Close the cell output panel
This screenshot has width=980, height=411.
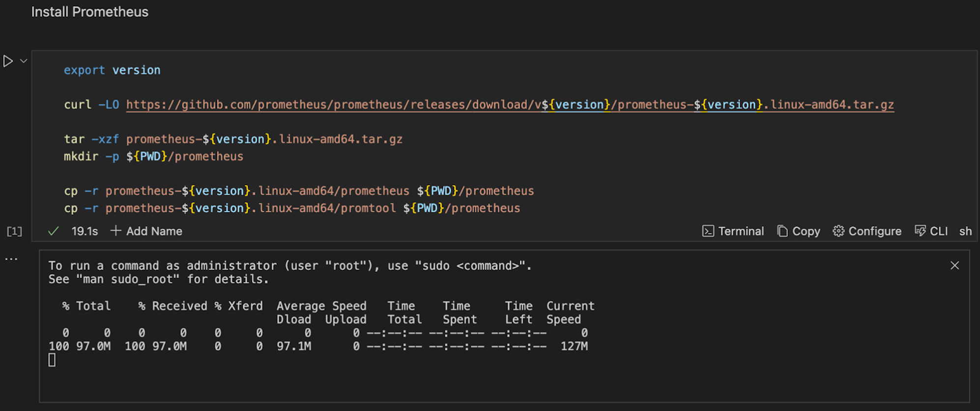coord(954,265)
